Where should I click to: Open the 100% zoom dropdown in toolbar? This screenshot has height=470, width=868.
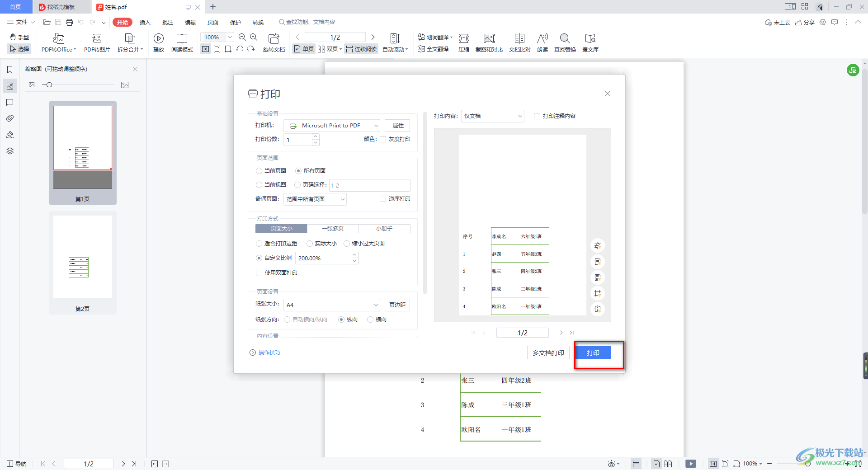click(x=230, y=38)
